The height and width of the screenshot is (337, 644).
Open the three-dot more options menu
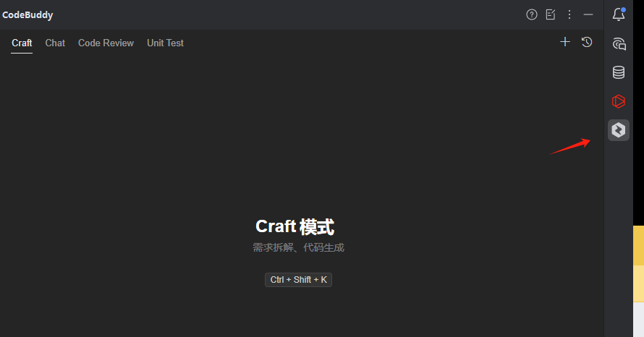pos(569,14)
